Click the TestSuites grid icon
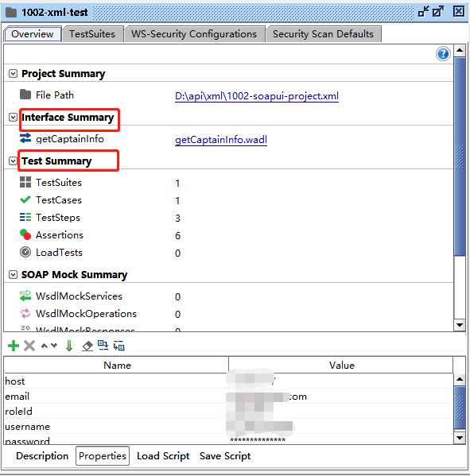470x476 pixels. click(25, 182)
